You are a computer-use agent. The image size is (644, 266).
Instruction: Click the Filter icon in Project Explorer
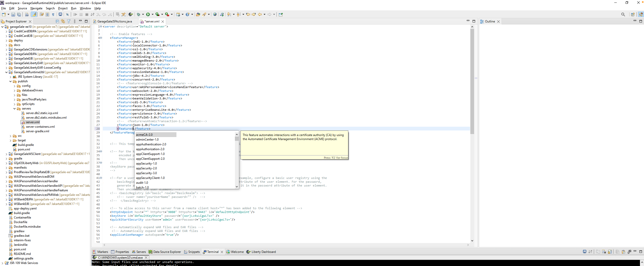[x=69, y=21]
